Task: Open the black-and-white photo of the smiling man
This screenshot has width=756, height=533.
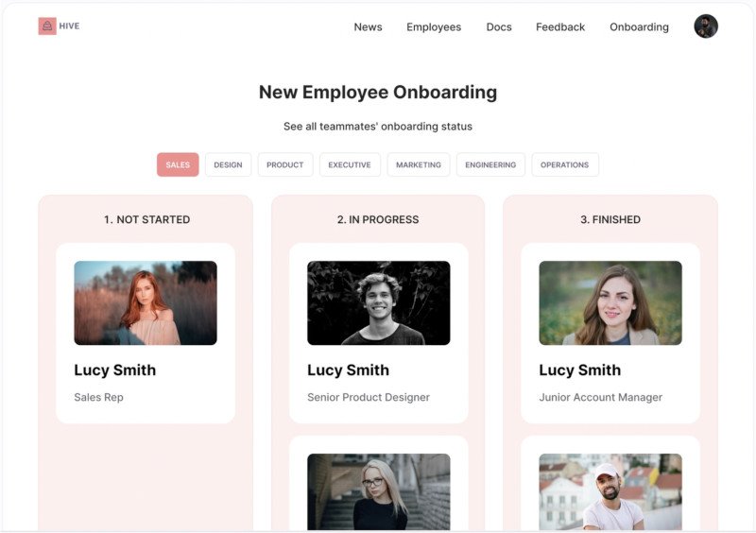Action: (x=379, y=303)
